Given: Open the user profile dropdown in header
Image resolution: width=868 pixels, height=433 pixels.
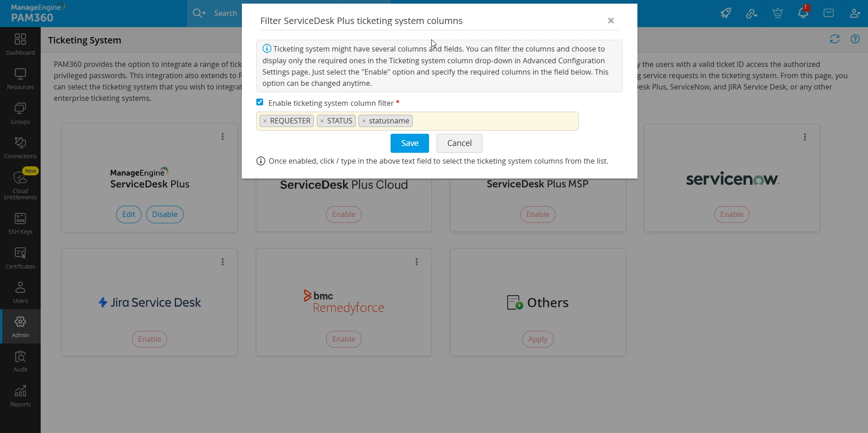Looking at the screenshot, I should [855, 13].
